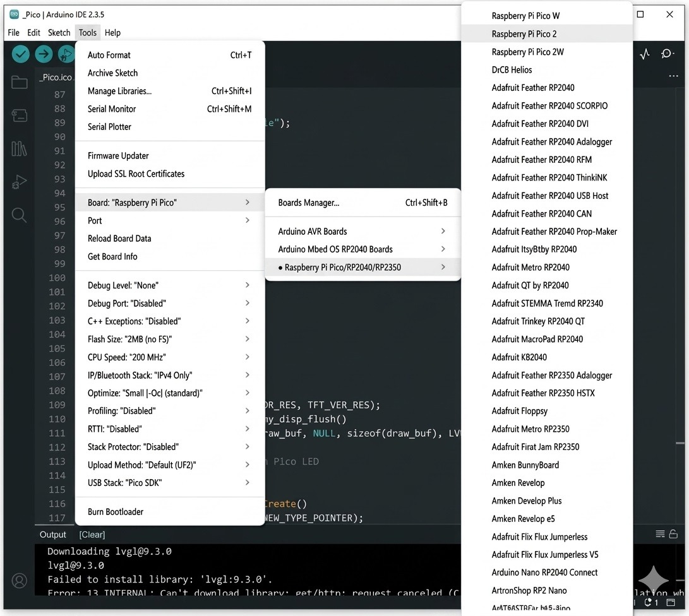Click Get Board Info

click(x=170, y=256)
